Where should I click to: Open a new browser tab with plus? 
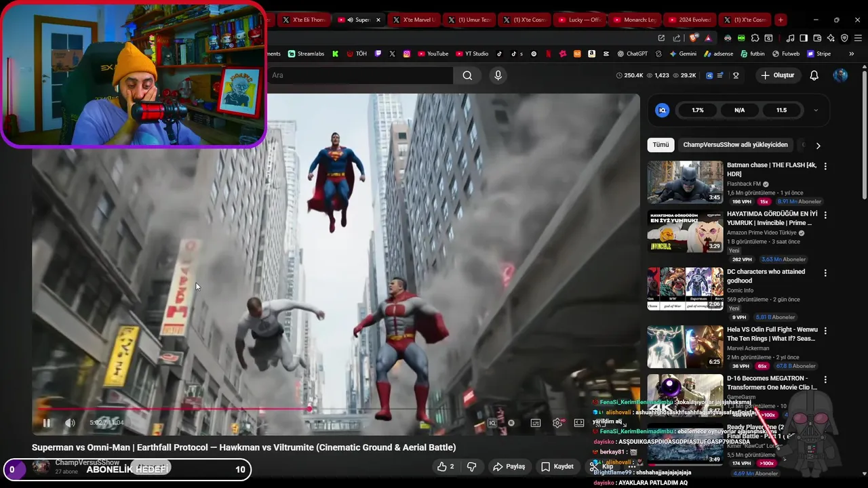point(781,20)
